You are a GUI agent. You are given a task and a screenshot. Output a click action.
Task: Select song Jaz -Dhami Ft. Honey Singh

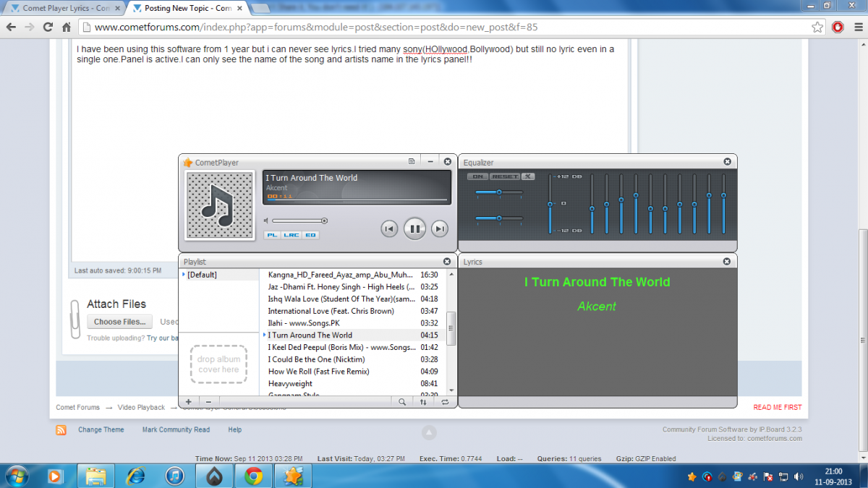pos(353,287)
